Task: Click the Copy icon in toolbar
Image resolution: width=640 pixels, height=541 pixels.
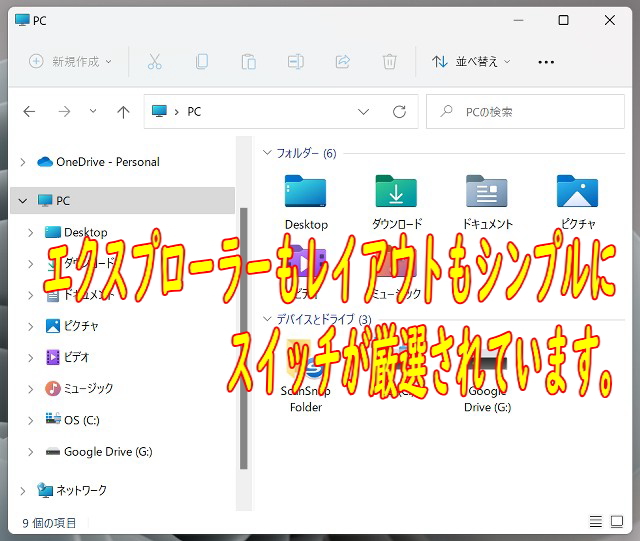Action: [201, 62]
